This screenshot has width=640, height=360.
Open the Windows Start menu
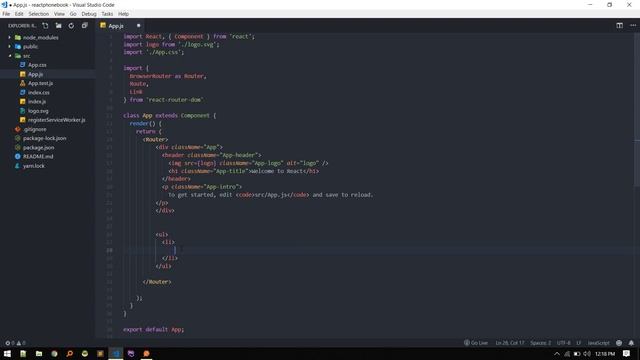7,353
